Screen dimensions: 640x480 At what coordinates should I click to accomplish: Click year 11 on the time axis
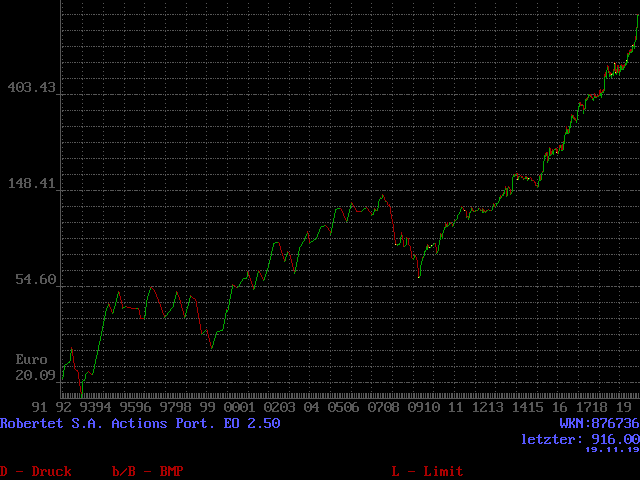tap(455, 408)
